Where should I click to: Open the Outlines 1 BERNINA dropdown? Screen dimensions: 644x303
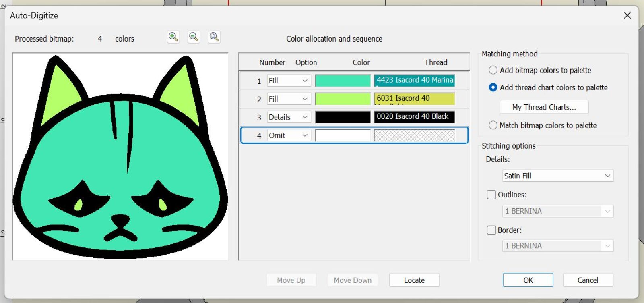pyautogui.click(x=558, y=211)
